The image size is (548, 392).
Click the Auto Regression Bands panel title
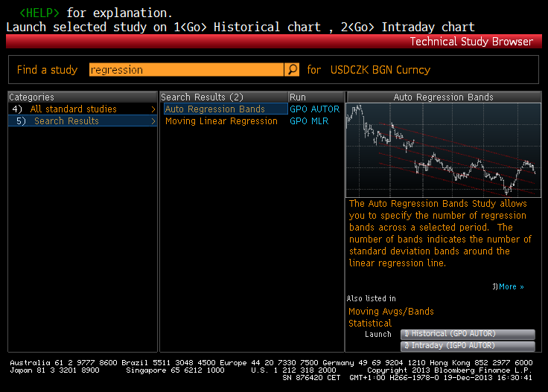pos(443,97)
